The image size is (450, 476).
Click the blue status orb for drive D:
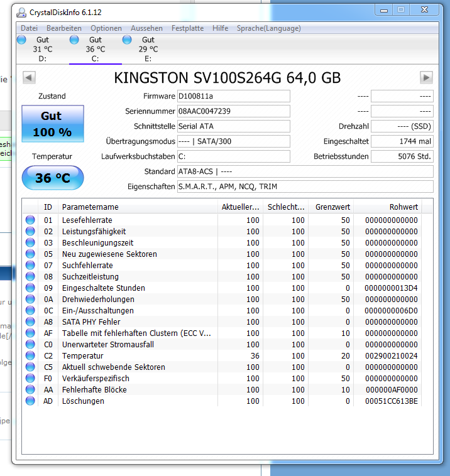click(x=21, y=40)
